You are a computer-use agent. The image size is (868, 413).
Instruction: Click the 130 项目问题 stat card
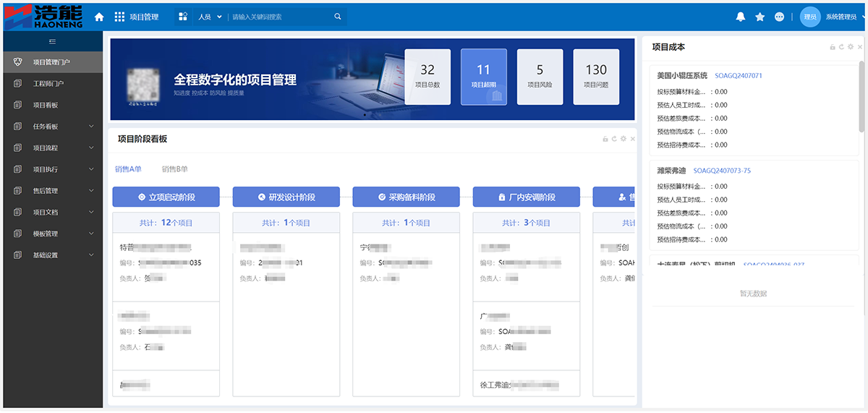click(596, 77)
